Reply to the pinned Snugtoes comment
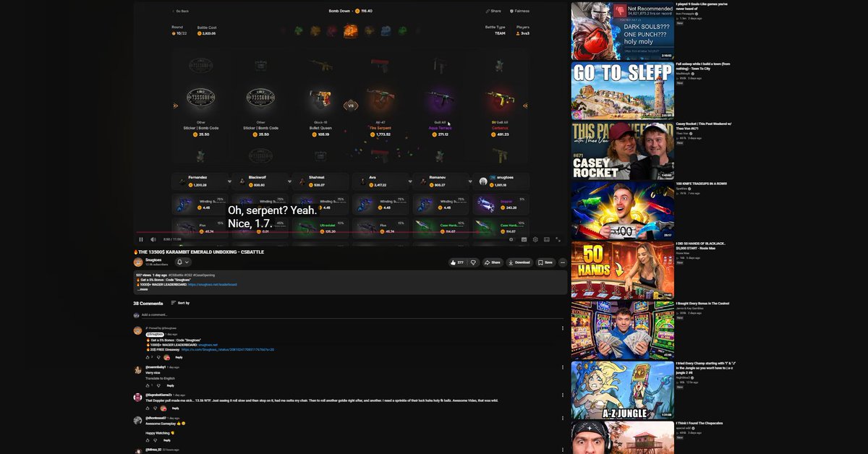The width and height of the screenshot is (868, 454). [179, 357]
